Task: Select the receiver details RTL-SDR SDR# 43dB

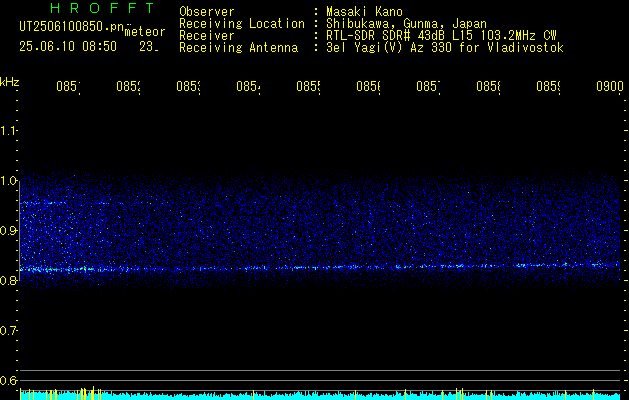Action: [x=387, y=36]
